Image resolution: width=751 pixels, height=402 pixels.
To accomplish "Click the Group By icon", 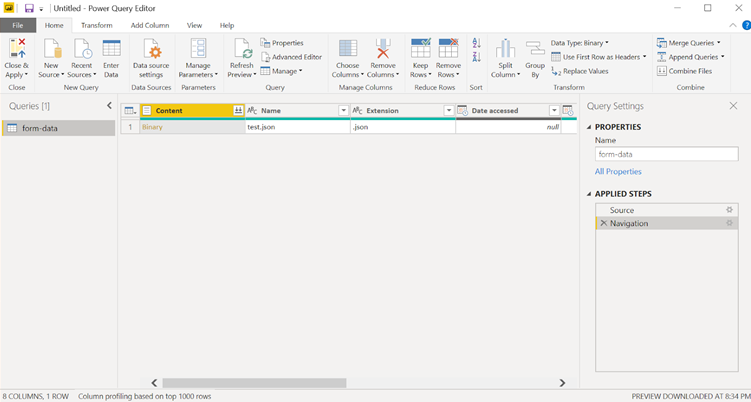I will [x=535, y=48].
